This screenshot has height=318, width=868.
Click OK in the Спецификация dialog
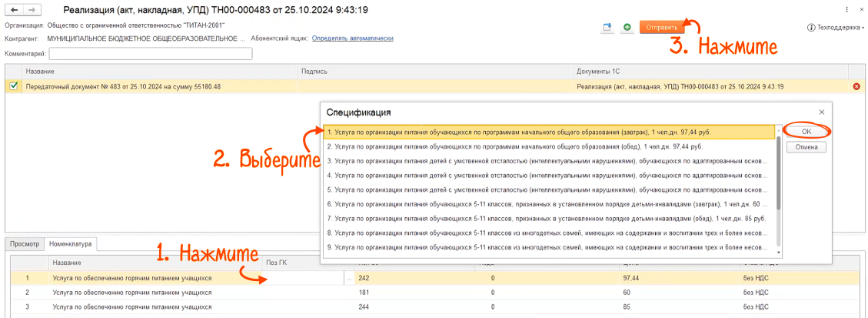tap(806, 132)
